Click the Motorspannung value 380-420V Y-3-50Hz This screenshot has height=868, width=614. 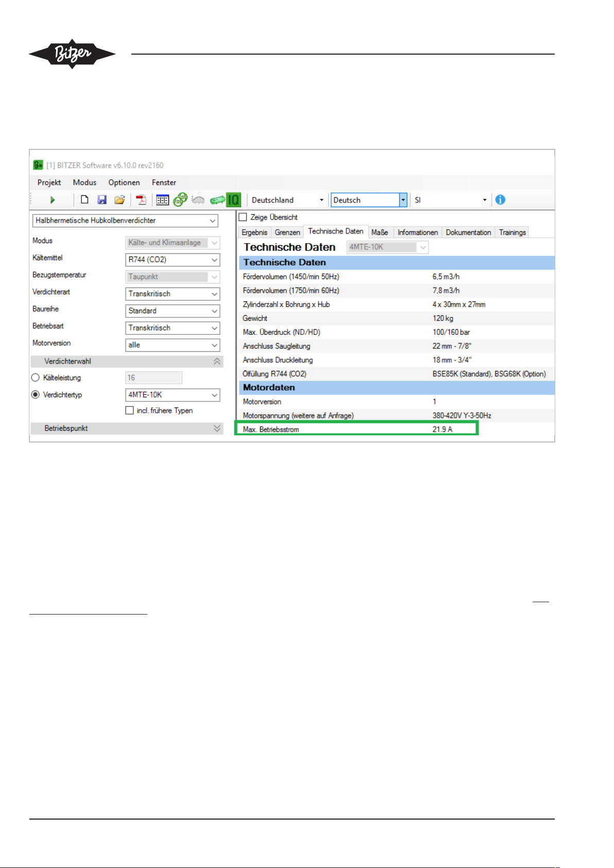point(462,415)
